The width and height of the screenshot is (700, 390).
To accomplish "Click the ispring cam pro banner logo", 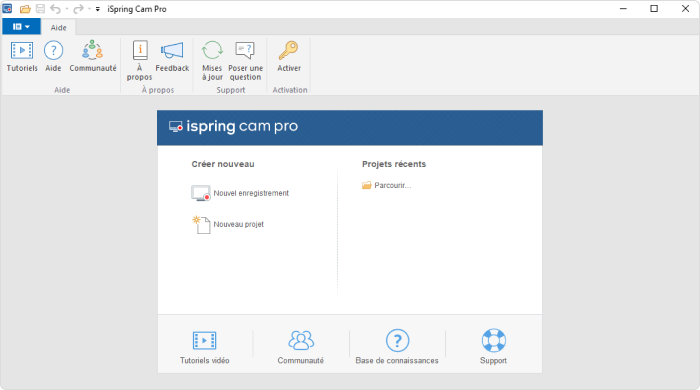I will click(x=233, y=127).
